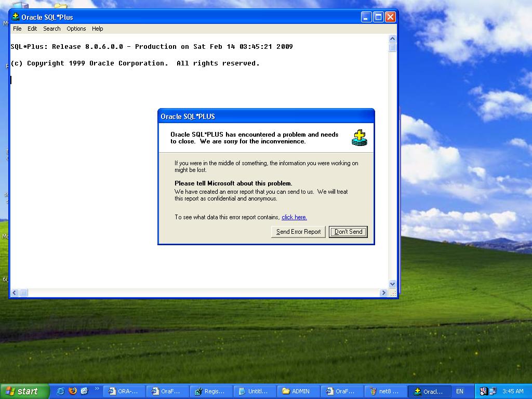
Task: Click the Copyright 1999 Oracle Corporation line
Action: click(135, 63)
